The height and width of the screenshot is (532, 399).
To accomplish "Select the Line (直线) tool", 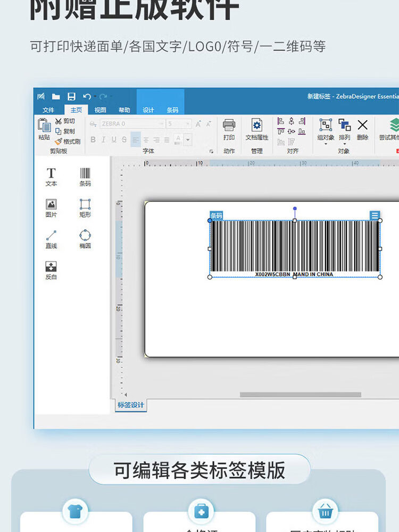I will [x=51, y=239].
